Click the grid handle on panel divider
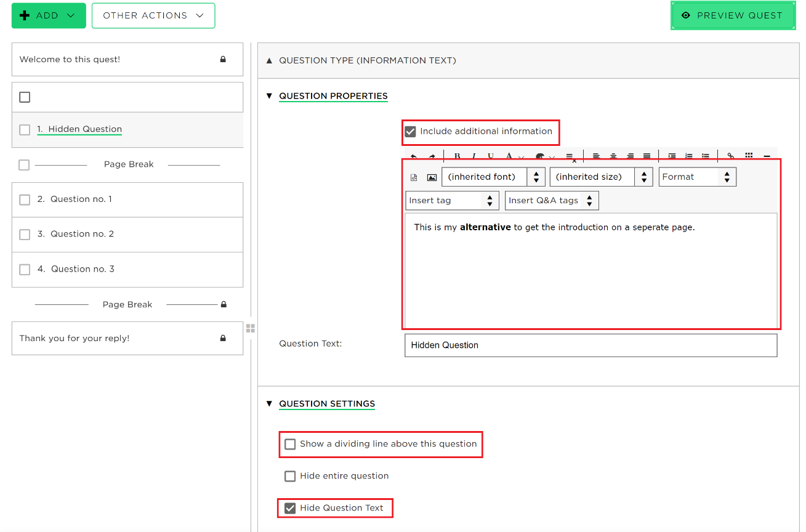 [251, 328]
